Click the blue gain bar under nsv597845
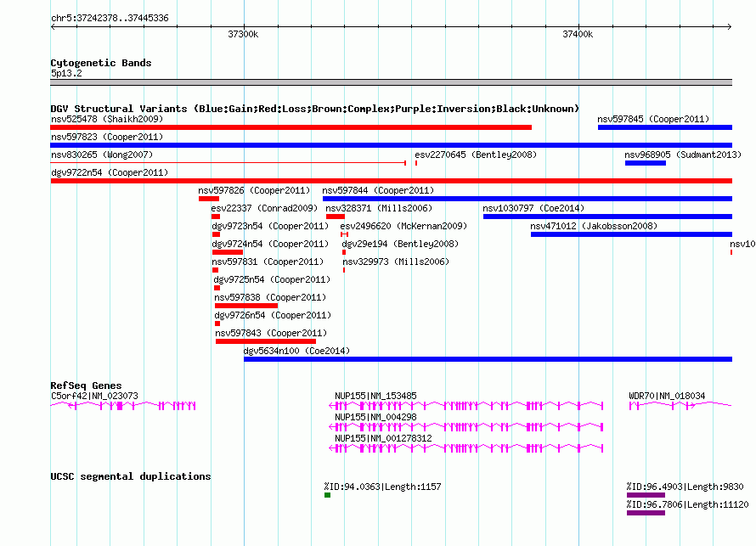The height and width of the screenshot is (546, 756). pos(665,127)
